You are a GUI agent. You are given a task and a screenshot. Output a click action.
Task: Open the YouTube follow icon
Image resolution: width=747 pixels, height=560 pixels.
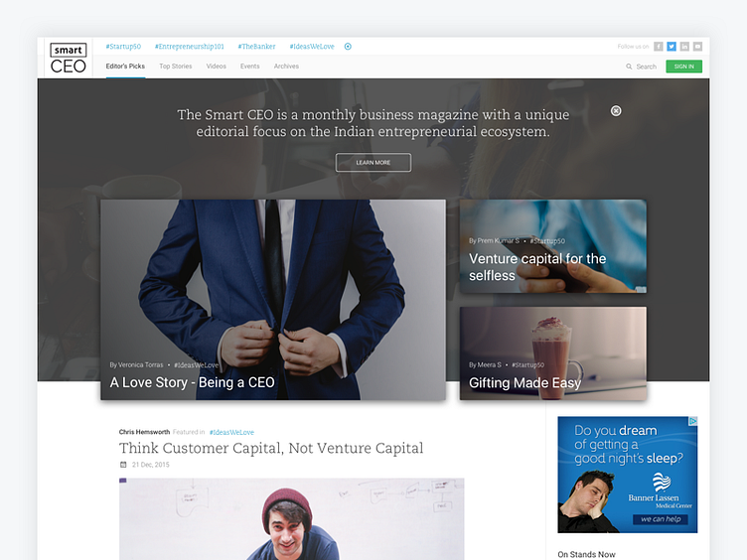697,47
